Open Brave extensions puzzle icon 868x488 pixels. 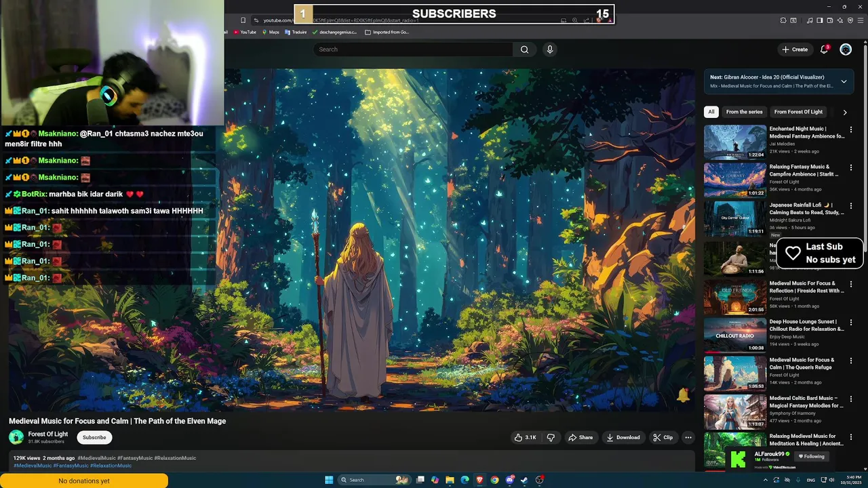click(783, 20)
